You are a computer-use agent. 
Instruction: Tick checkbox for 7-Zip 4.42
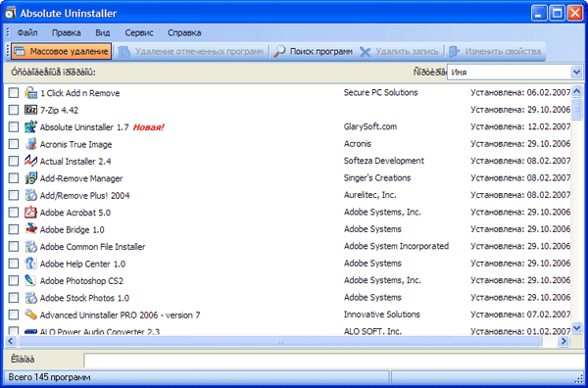[14, 110]
